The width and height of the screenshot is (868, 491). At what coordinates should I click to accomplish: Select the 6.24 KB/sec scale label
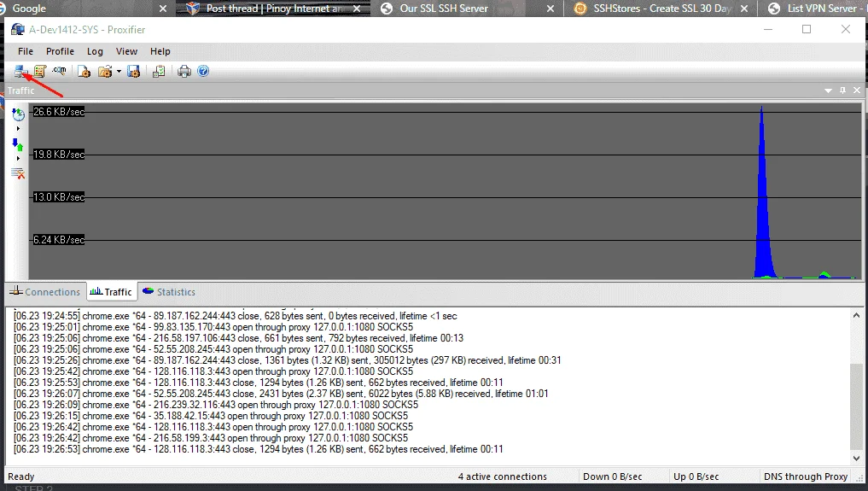click(x=59, y=240)
